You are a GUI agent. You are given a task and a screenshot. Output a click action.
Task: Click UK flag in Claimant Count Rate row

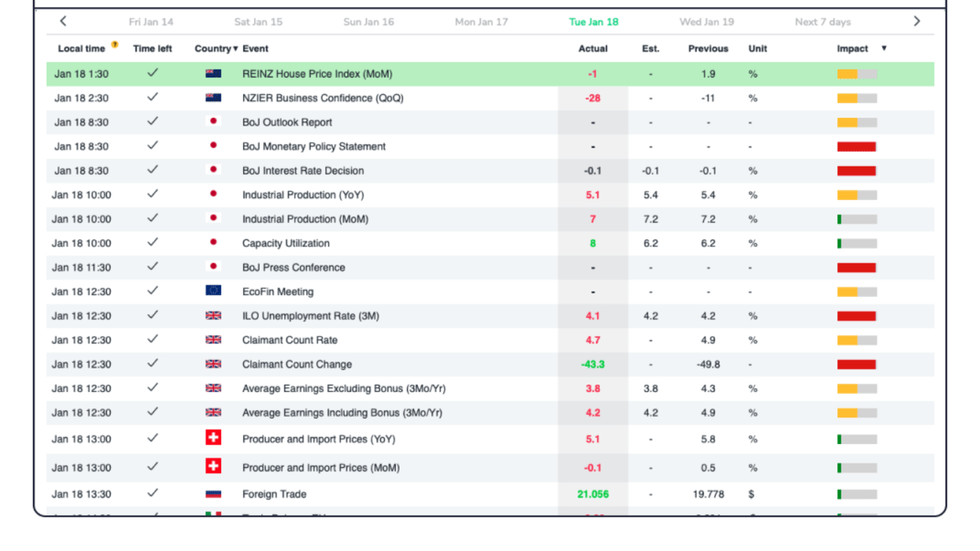point(213,339)
